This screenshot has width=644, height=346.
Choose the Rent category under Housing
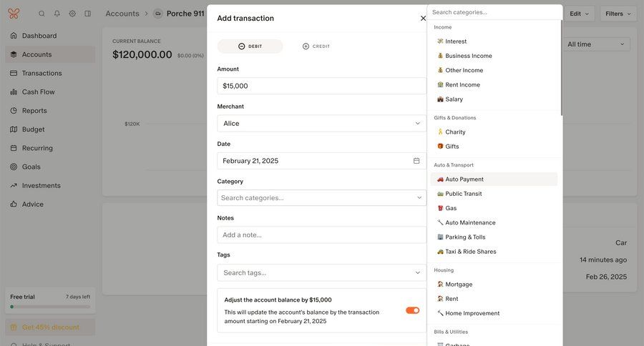tap(494, 299)
